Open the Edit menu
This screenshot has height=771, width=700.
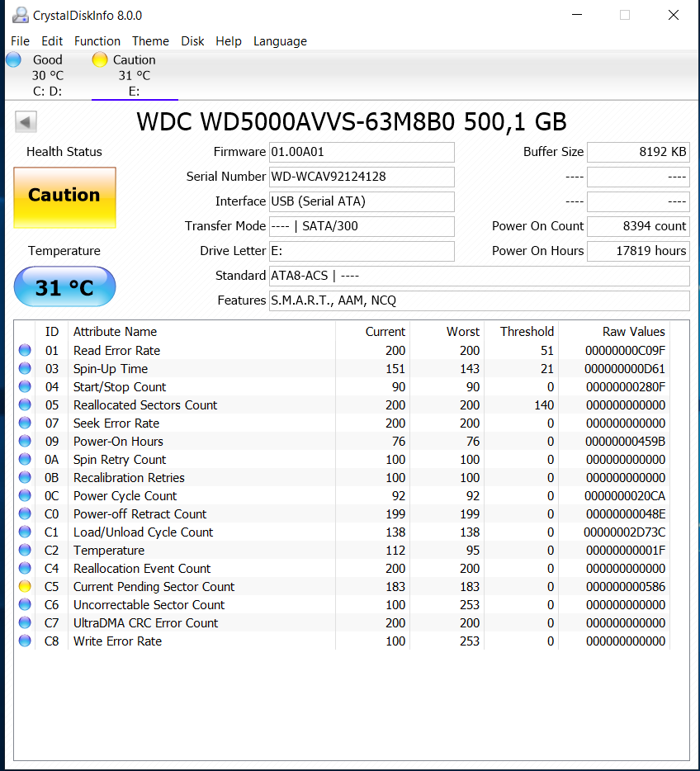click(52, 41)
